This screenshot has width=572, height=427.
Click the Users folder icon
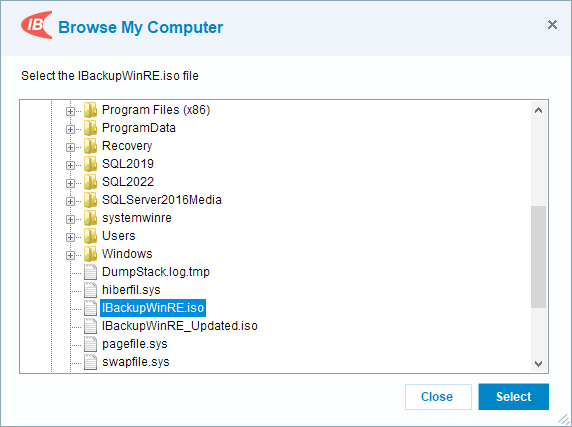(x=90, y=236)
